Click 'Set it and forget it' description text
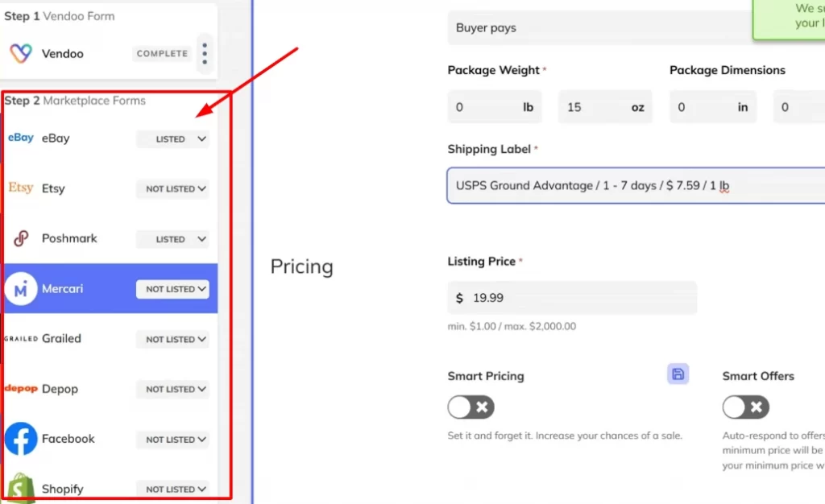The height and width of the screenshot is (504, 825). point(565,436)
